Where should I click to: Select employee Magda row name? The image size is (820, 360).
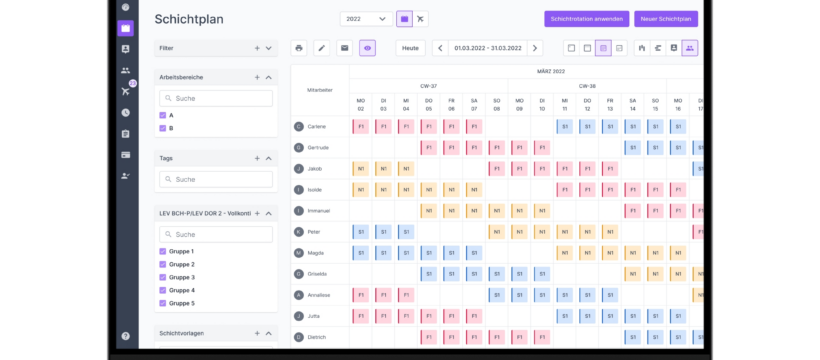(315, 253)
